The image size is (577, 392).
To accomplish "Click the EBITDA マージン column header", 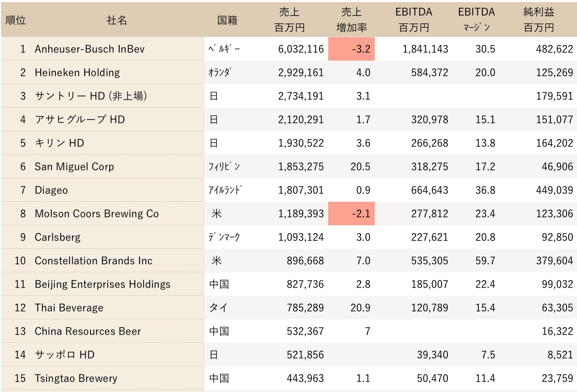I will 477,20.
